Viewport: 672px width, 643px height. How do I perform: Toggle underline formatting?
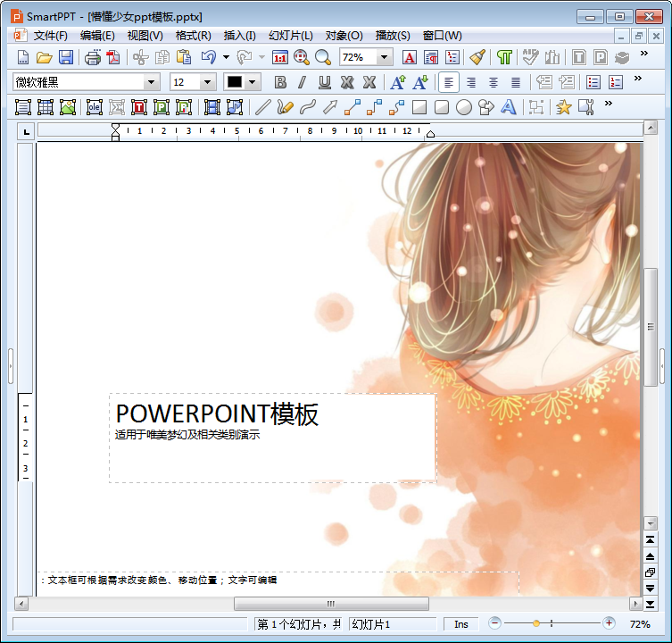325,82
